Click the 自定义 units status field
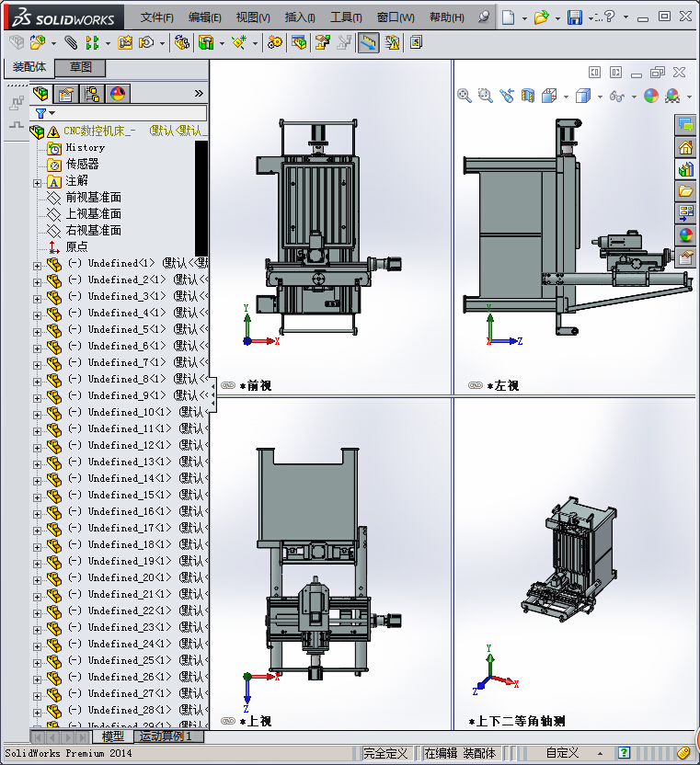The height and width of the screenshot is (765, 700). (561, 753)
